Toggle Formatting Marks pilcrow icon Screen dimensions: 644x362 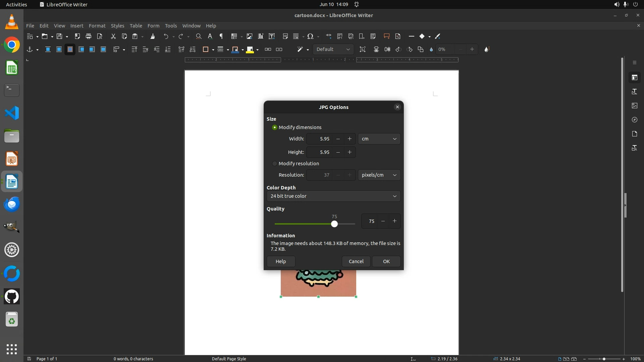point(221,36)
